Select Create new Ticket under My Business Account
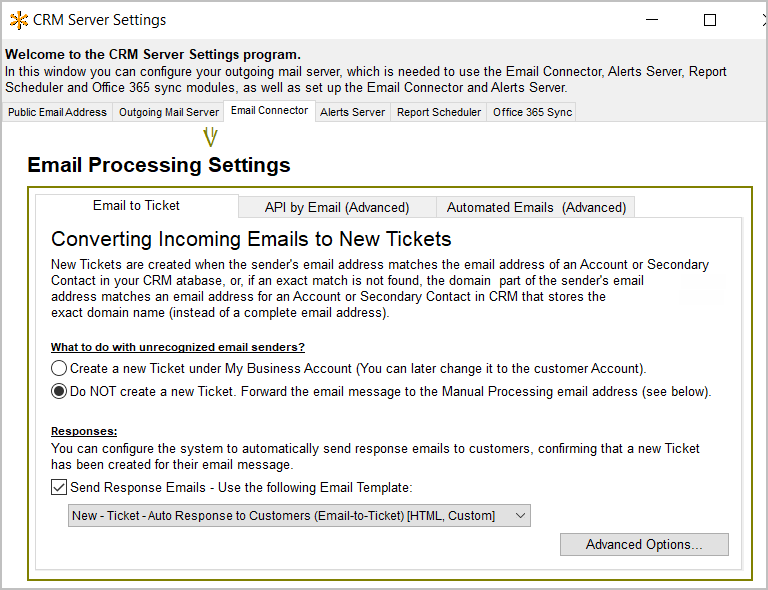Viewport: 768px width, 590px height. click(x=60, y=368)
